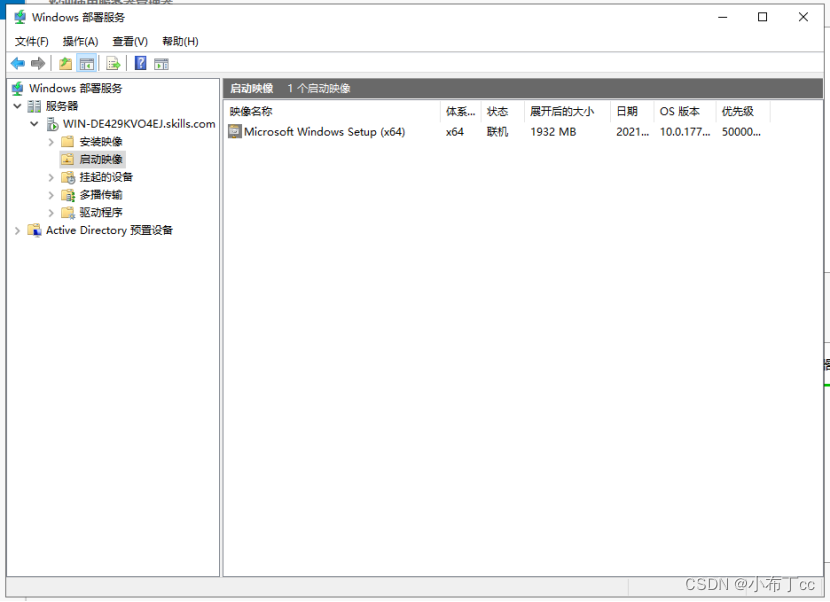Click the 10.0.177... OS version cell
Viewport: 830px width, 602px height.
(x=685, y=132)
